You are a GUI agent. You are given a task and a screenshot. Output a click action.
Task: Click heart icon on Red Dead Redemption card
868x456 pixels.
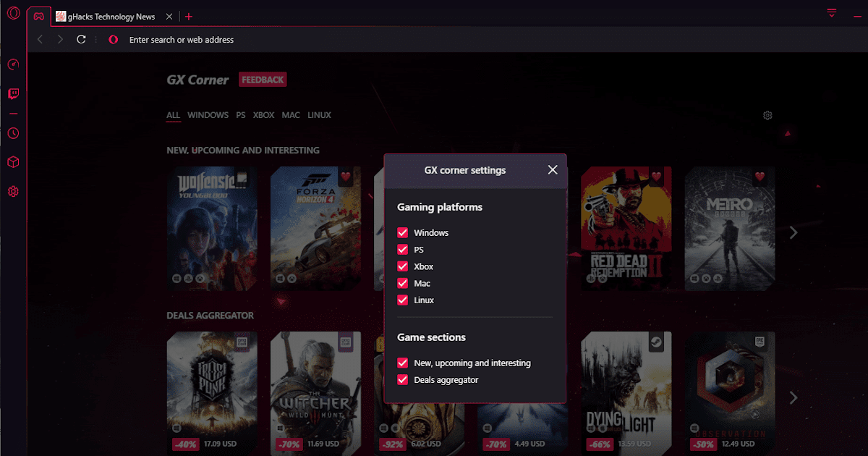tap(657, 177)
